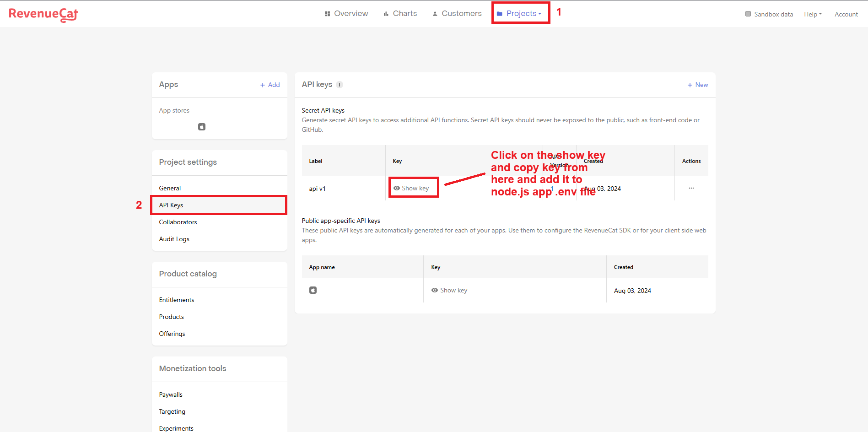The width and height of the screenshot is (868, 432).
Task: Enable the Sandbox data checkbox
Action: 748,14
